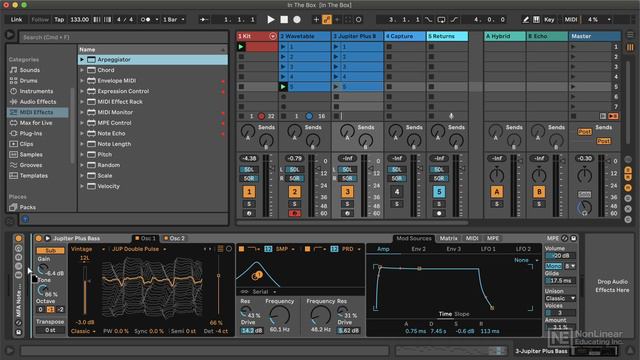This screenshot has height=360, width=640.
Task: Select the Mod Sources tab
Action: [413, 238]
